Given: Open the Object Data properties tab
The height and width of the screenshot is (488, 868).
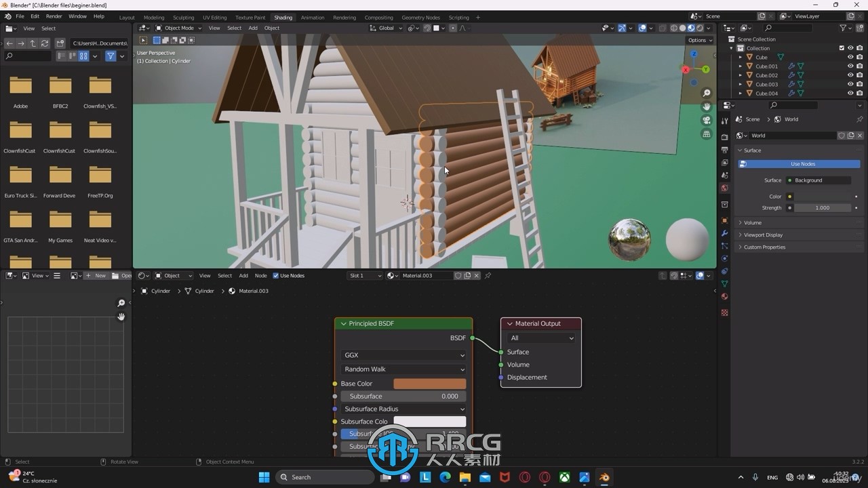Looking at the screenshot, I should pos(724,284).
